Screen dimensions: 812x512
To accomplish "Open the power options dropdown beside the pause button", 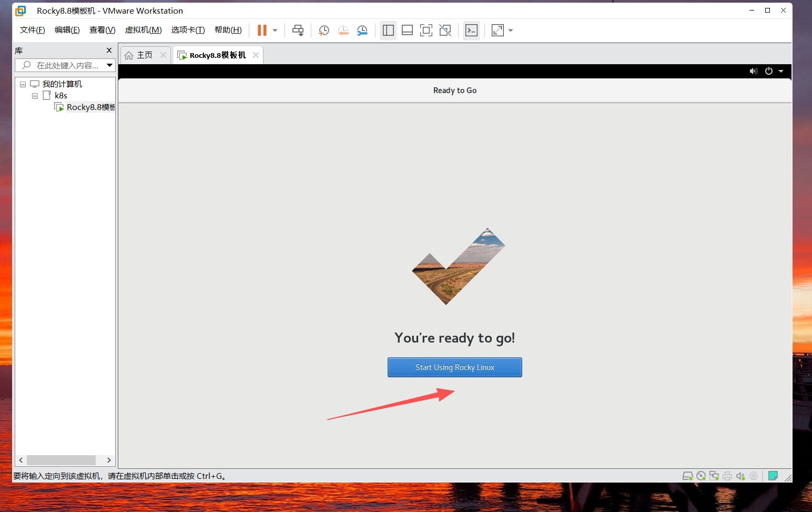I will [275, 31].
